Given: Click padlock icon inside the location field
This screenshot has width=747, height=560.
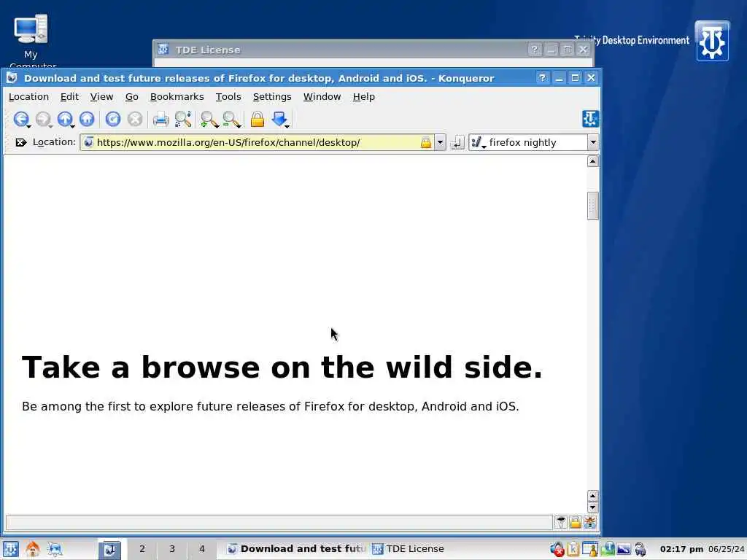Looking at the screenshot, I should pyautogui.click(x=425, y=142).
